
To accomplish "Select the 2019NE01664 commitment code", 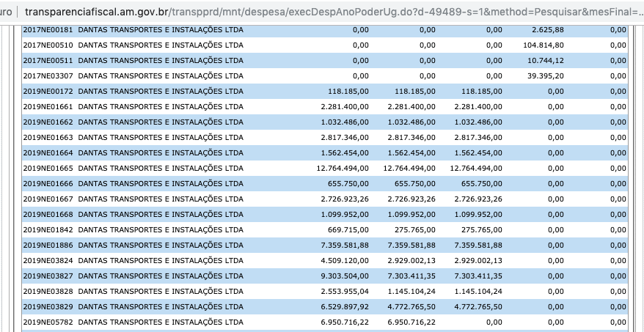I will pyautogui.click(x=48, y=153).
